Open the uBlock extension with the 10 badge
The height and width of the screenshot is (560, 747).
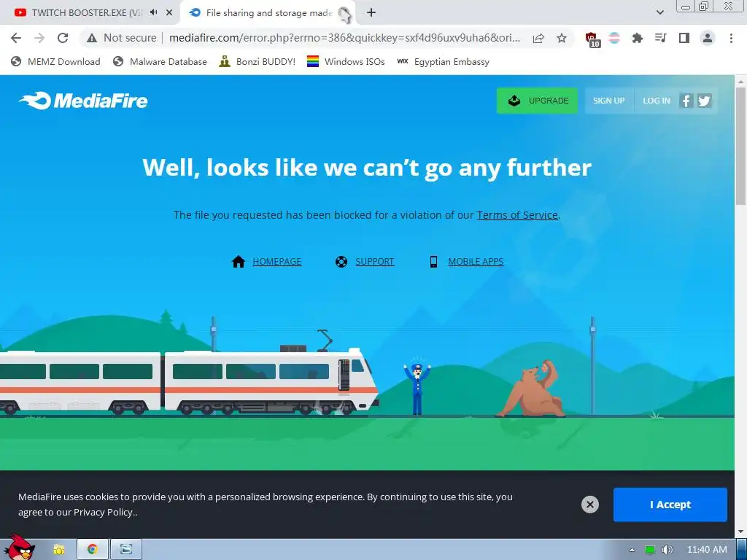592,39
